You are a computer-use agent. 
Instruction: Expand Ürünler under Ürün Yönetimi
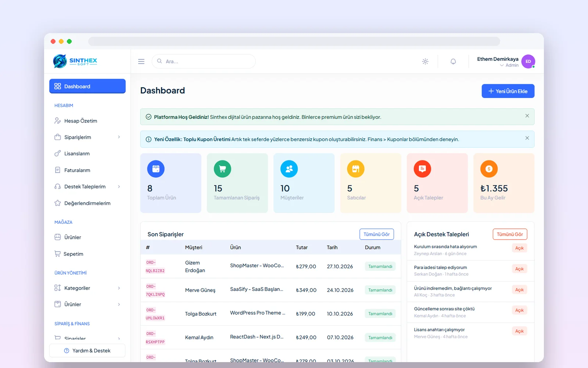119,304
